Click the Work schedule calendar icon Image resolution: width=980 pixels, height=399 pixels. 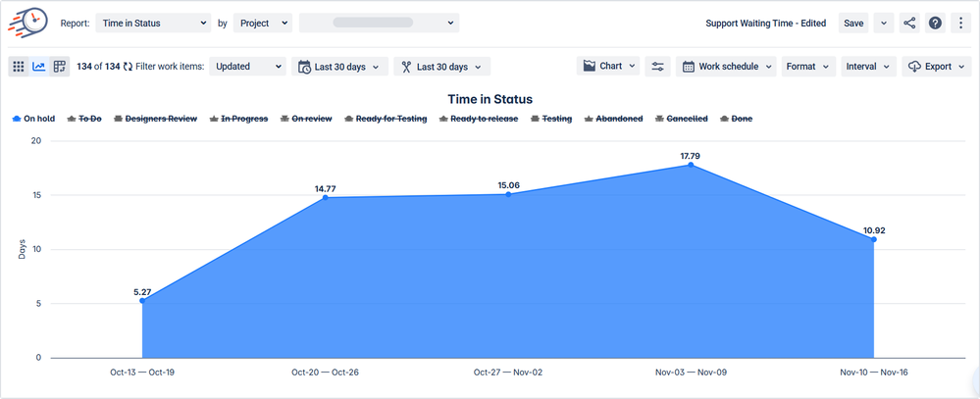point(688,67)
